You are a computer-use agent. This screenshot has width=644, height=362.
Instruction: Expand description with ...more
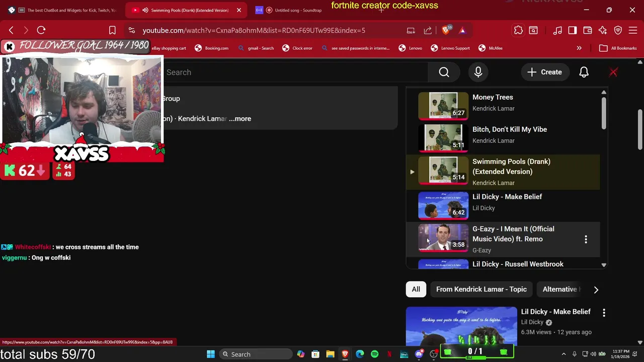pos(239,119)
